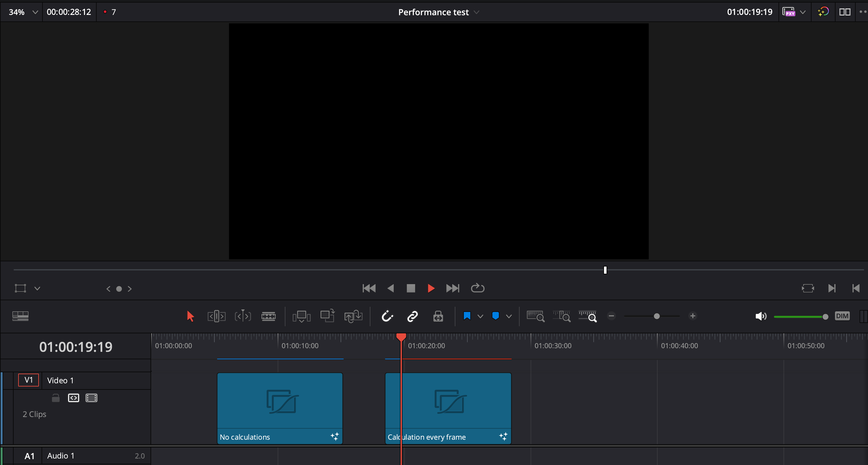Lock the Video 1 track

(55, 398)
